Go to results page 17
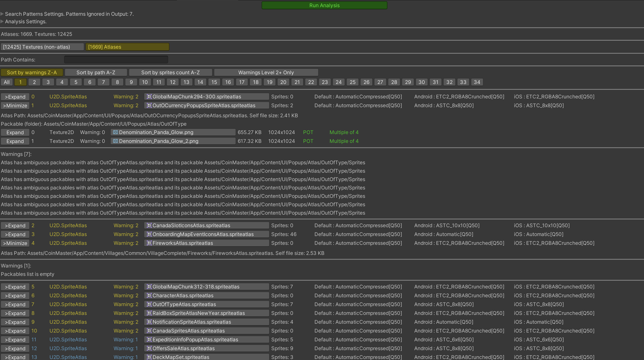 pyautogui.click(x=241, y=82)
